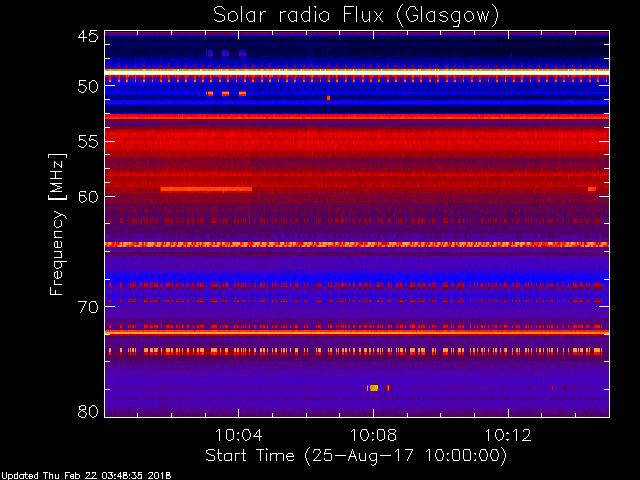Click the 50 frequency tick label
This screenshot has height=480, width=640.
click(88, 87)
